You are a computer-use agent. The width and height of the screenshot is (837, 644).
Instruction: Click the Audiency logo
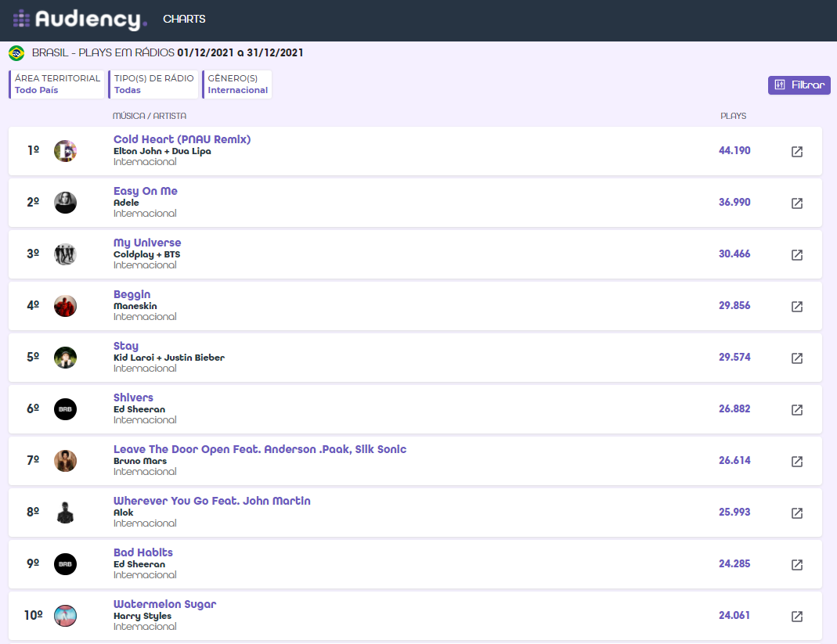pyautogui.click(x=80, y=20)
